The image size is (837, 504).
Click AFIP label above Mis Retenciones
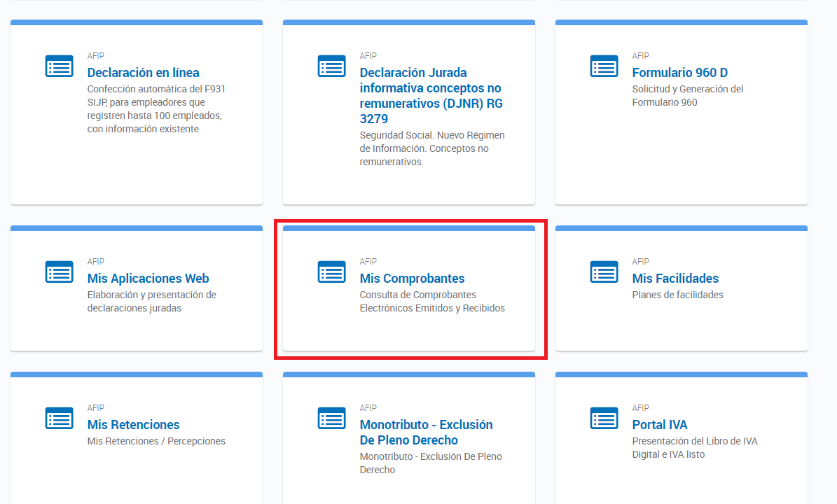point(95,407)
